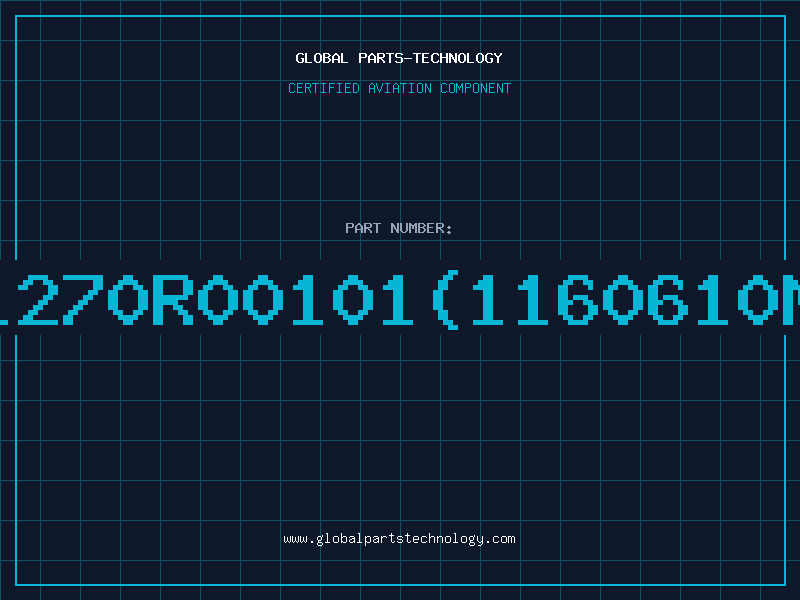Click the CERTIFIED AVIATION COMPONENT subtitle

pos(399,88)
